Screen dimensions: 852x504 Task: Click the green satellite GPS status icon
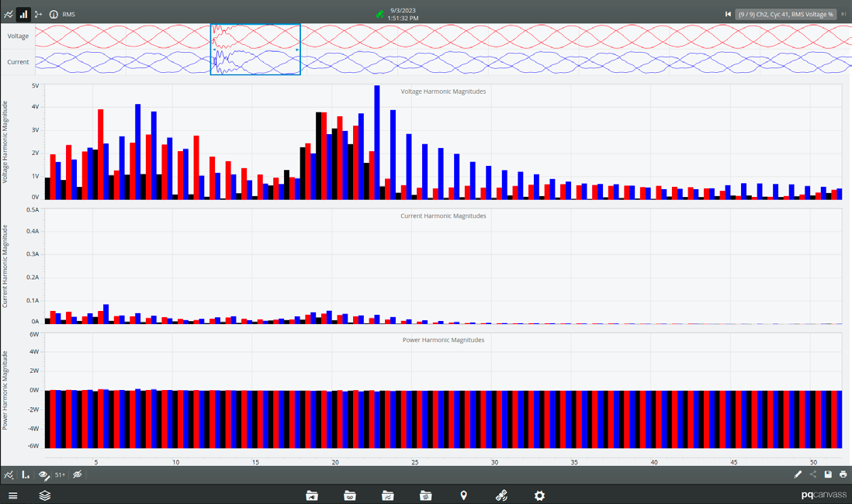point(379,14)
